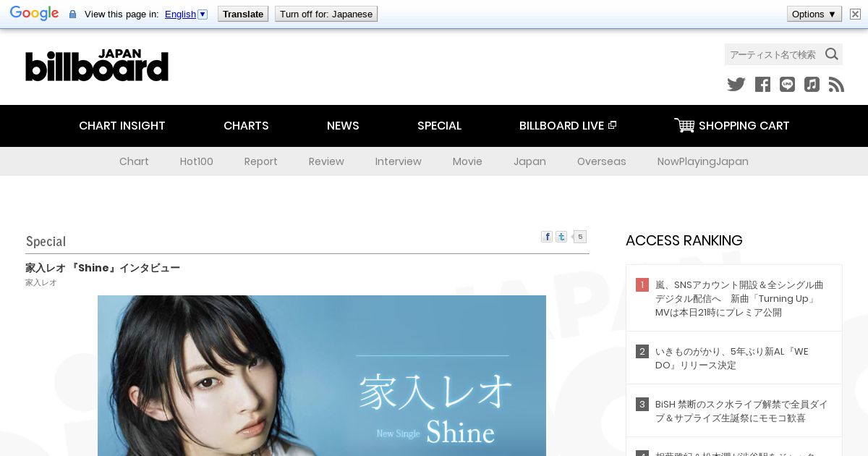868x456 pixels.
Task: Select the Interview submenu link
Action: tap(399, 161)
